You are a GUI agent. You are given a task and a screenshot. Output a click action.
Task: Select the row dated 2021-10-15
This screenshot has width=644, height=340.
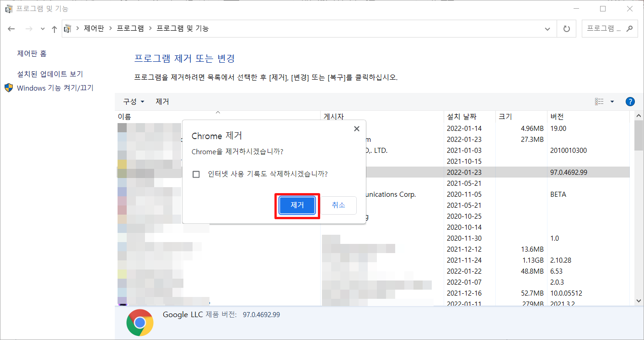click(372, 162)
